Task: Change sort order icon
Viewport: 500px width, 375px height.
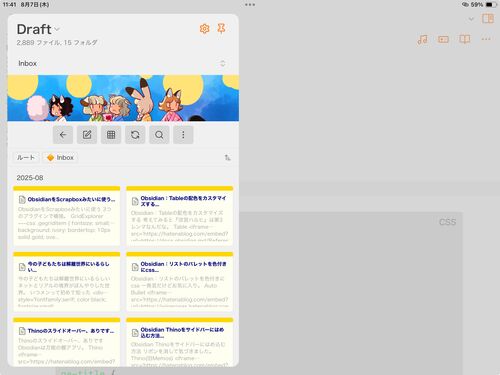Action: point(227,157)
